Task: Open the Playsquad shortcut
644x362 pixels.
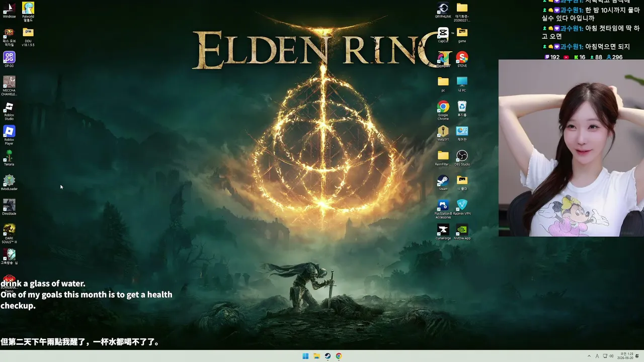Action: (443, 59)
